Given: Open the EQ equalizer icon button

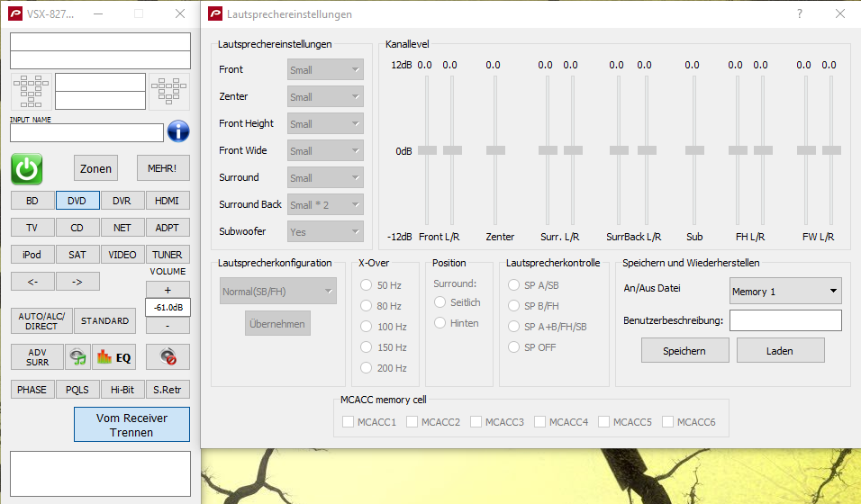Looking at the screenshot, I should (x=113, y=357).
